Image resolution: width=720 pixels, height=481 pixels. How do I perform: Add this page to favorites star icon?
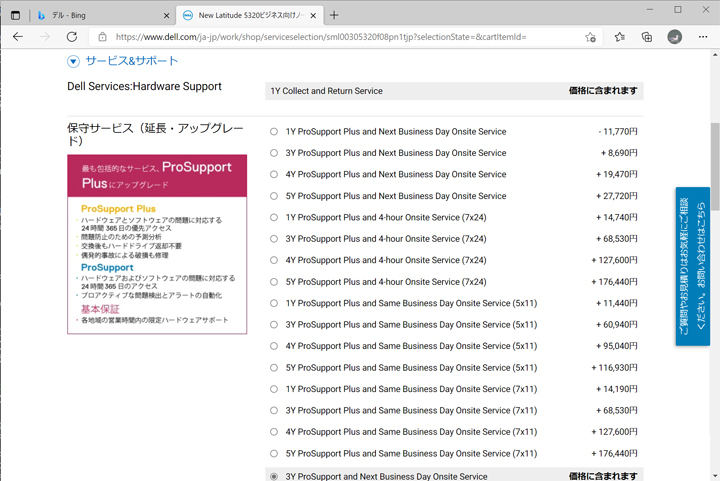(591, 37)
